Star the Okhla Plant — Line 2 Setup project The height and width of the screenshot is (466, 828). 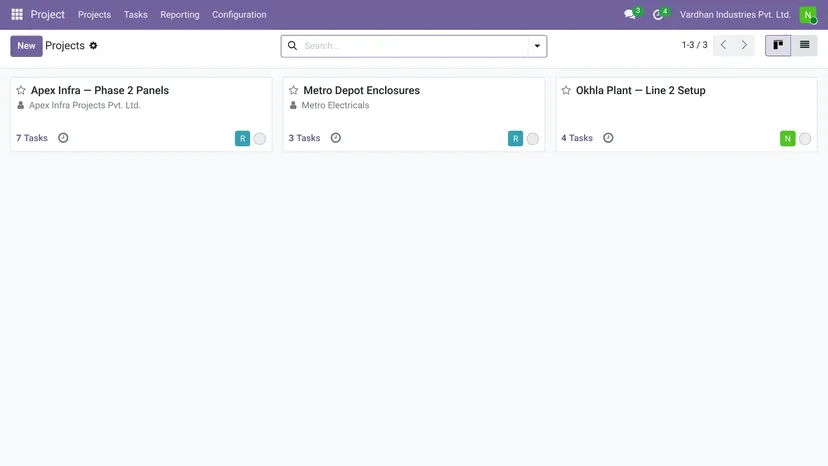(566, 90)
